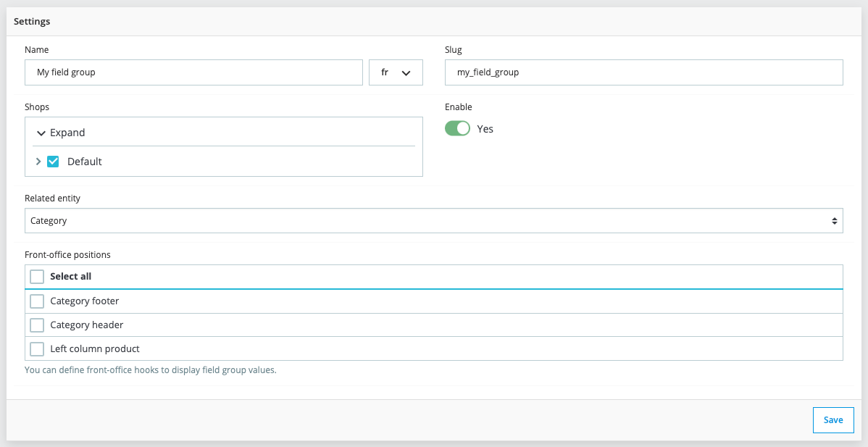This screenshot has width=868, height=447.
Task: Expand the Default shop tree arrow
Action: click(38, 162)
